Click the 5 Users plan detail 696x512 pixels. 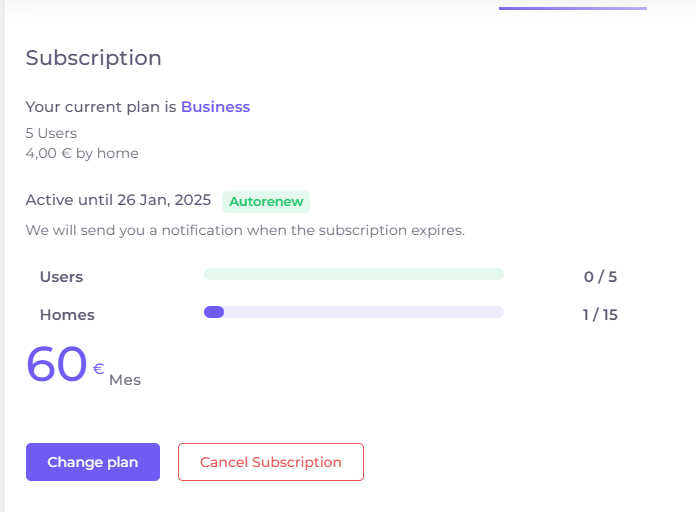click(x=51, y=133)
